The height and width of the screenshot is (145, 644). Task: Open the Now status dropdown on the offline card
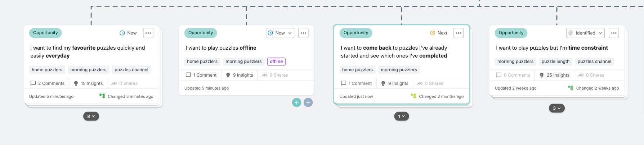280,33
